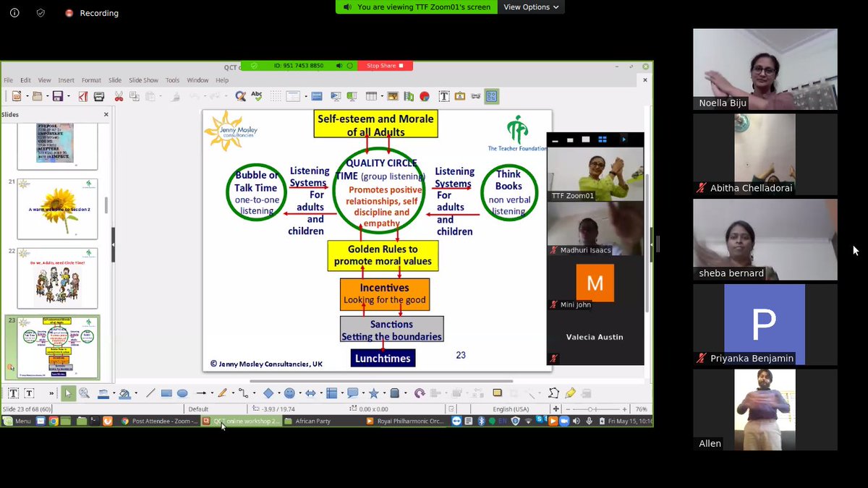This screenshot has width=868, height=488.
Task: Select slide 23 thumbnail
Action: [x=57, y=348]
